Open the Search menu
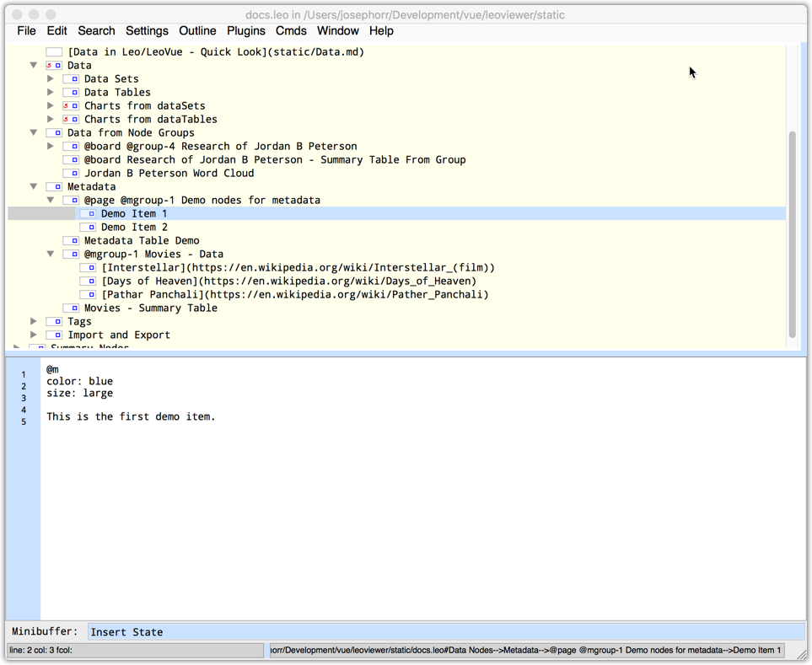The image size is (812, 665). click(x=96, y=31)
